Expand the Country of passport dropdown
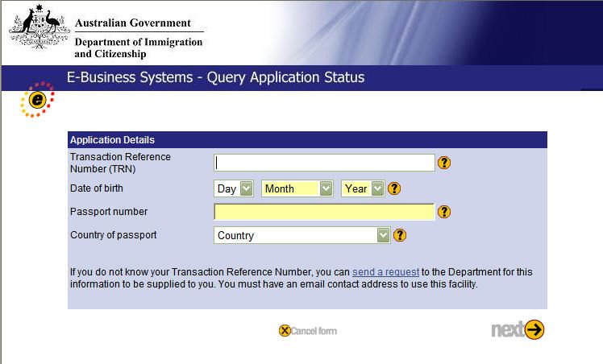The image size is (603, 364). tap(301, 235)
